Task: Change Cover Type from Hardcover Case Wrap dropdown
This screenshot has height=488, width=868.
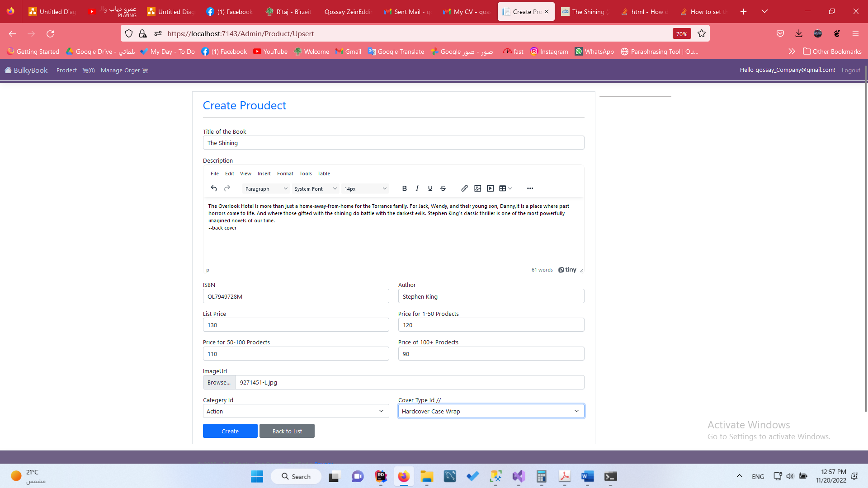Action: click(491, 411)
